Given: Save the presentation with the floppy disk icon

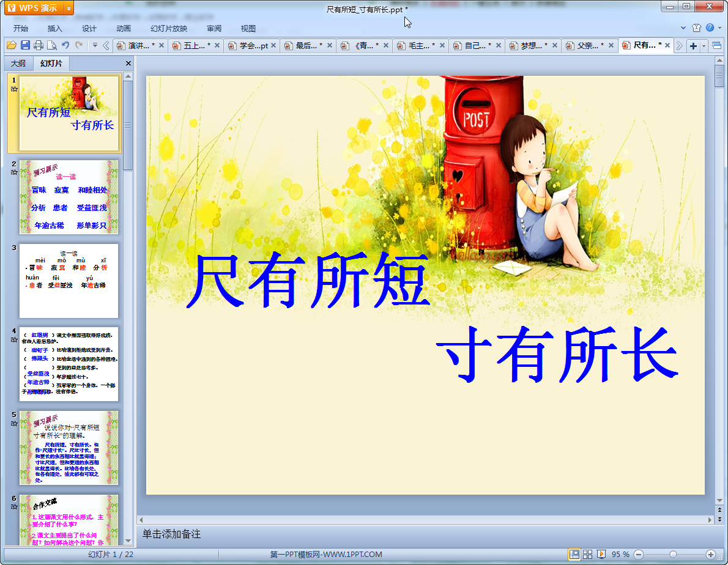Looking at the screenshot, I should [x=25, y=45].
